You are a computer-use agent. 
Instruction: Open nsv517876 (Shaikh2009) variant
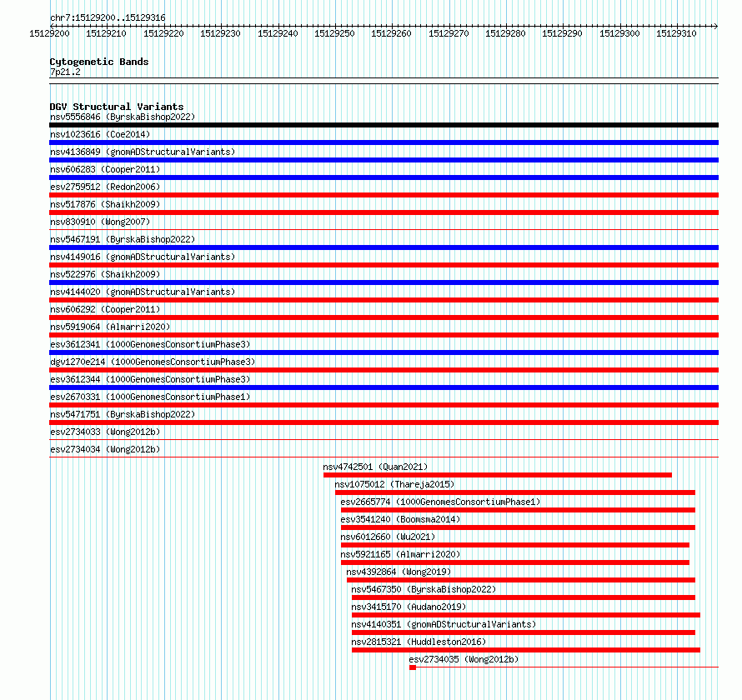coord(105,204)
